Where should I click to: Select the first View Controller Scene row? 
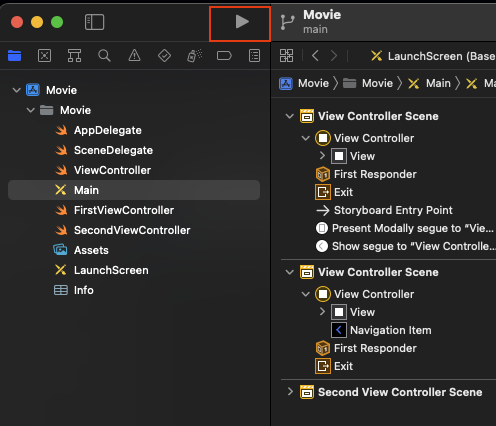point(369,116)
